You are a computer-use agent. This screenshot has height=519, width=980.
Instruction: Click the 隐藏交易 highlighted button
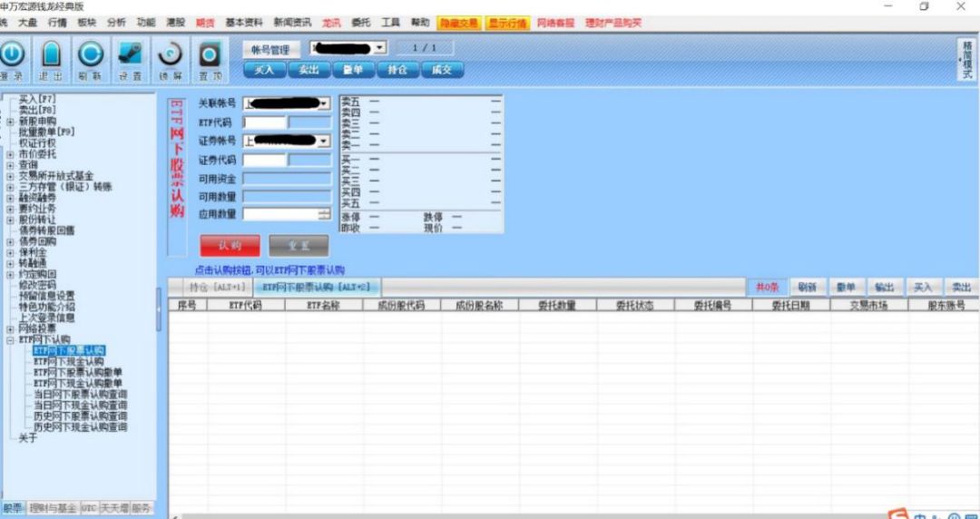pyautogui.click(x=459, y=24)
